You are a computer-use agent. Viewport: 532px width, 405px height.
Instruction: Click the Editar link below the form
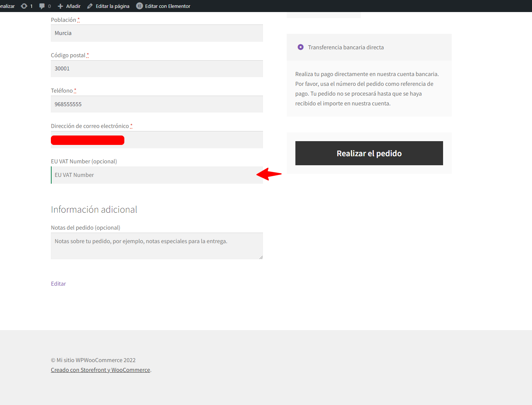[x=58, y=284]
